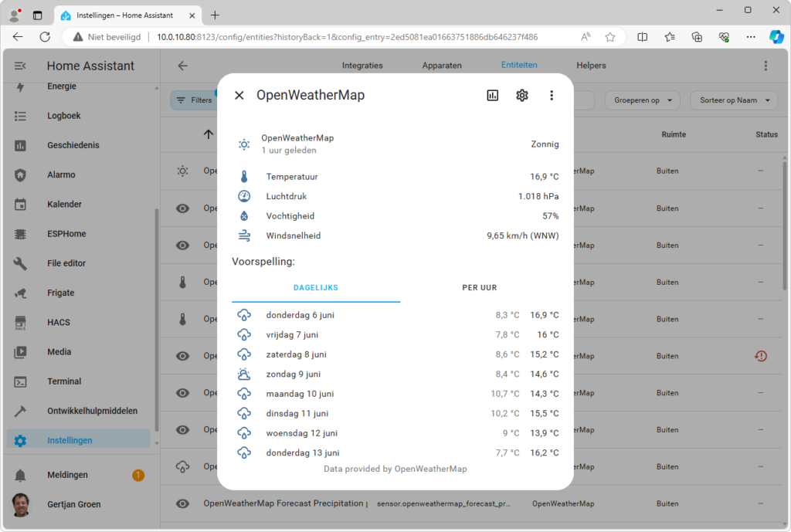The image size is (791, 532).
Task: Open Frigate from the sidebar
Action: [x=61, y=293]
